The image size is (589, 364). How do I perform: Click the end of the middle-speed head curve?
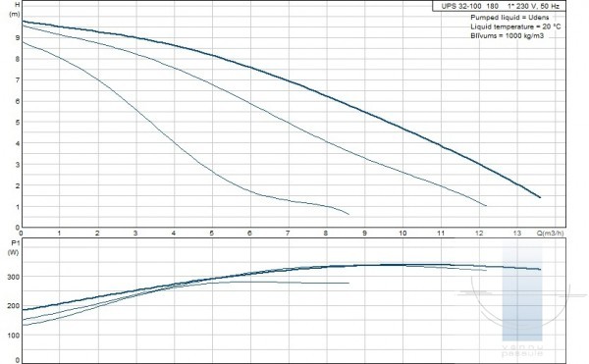pos(486,206)
